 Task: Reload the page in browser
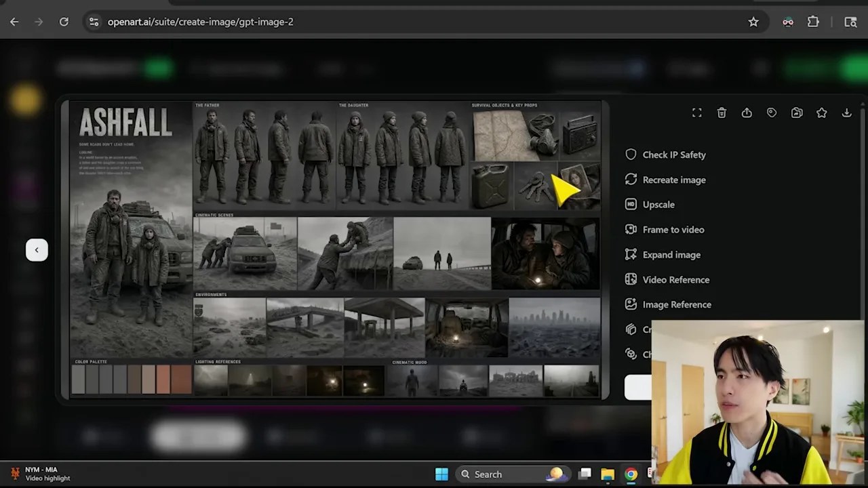(64, 22)
